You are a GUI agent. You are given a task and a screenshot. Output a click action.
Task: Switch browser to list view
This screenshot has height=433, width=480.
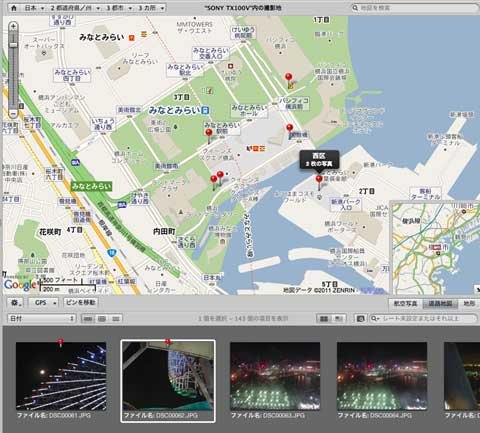pyautogui.click(x=116, y=319)
